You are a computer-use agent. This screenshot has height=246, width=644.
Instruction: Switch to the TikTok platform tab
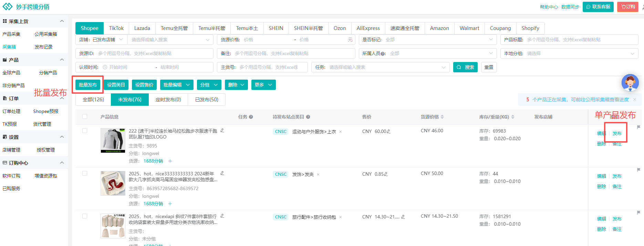116,28
